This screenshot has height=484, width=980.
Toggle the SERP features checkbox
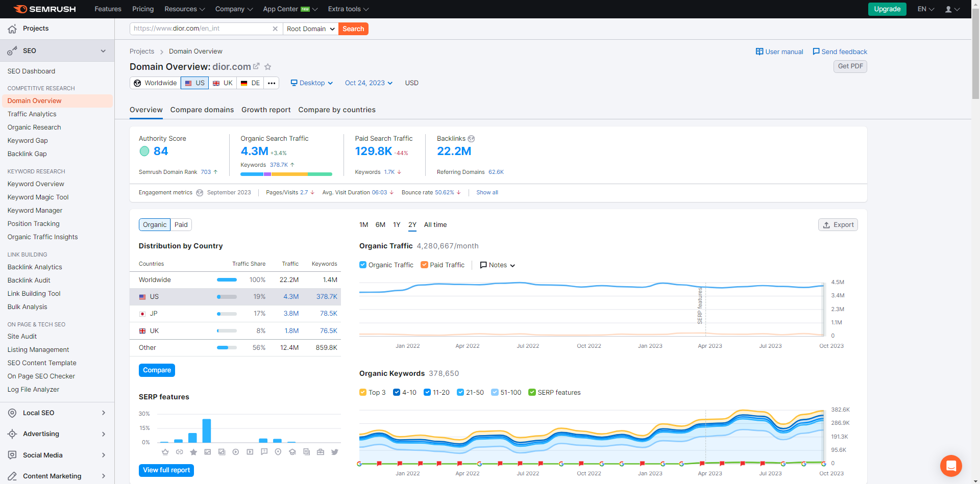tap(532, 393)
